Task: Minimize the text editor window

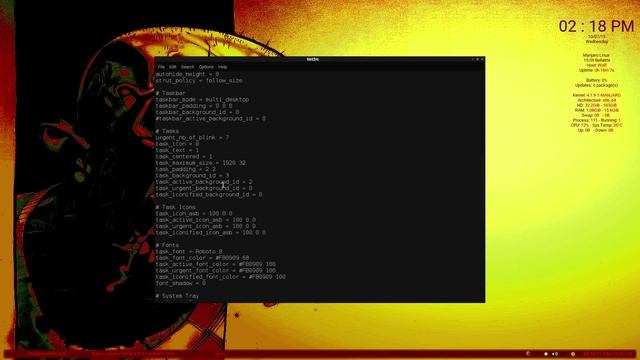Action: point(473,59)
